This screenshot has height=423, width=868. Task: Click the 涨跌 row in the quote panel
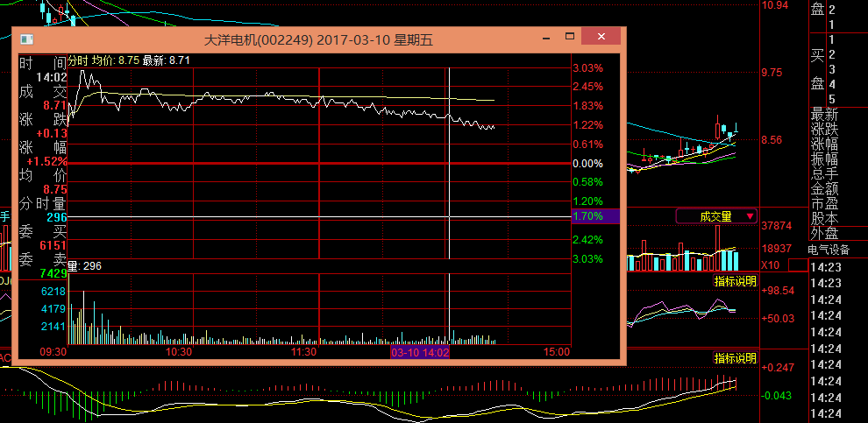coord(825,130)
